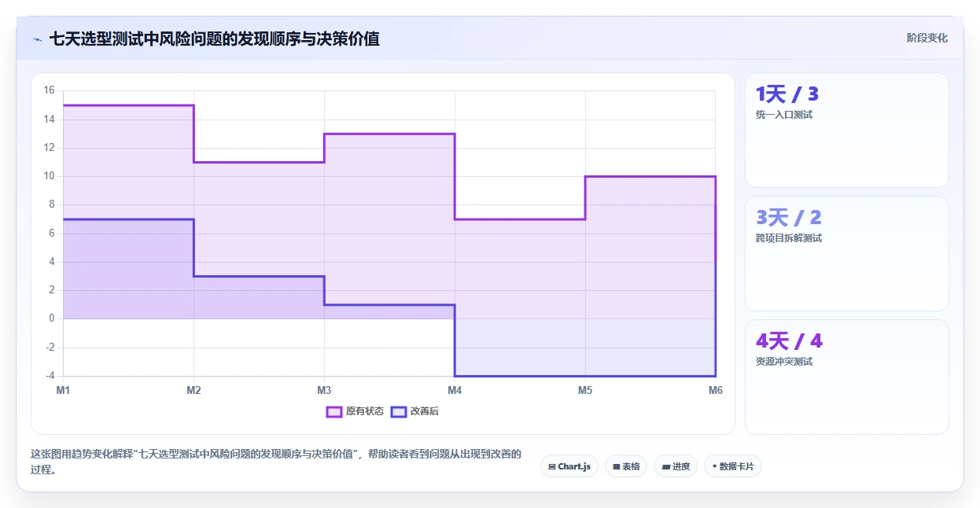
Task: Click the y-axis value 6
Action: point(51,234)
